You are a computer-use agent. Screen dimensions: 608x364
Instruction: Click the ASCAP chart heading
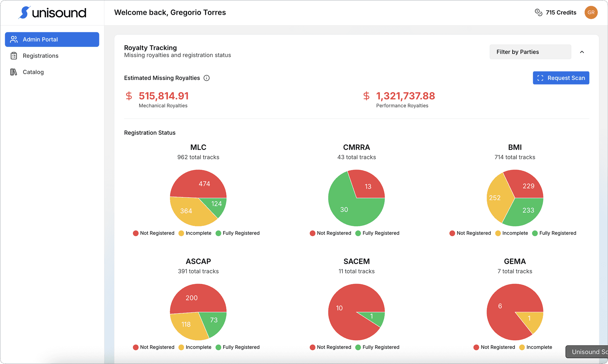click(198, 261)
